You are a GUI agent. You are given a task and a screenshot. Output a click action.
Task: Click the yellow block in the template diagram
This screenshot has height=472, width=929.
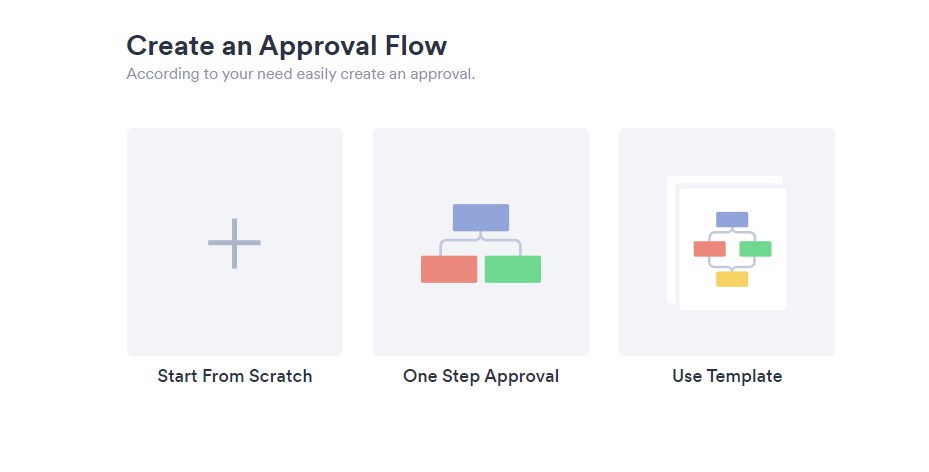coord(732,279)
